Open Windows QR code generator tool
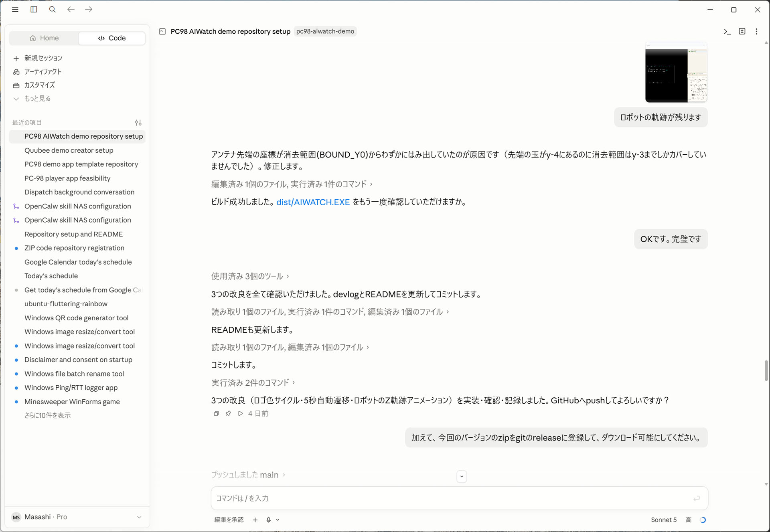This screenshot has width=770, height=532. (x=77, y=318)
